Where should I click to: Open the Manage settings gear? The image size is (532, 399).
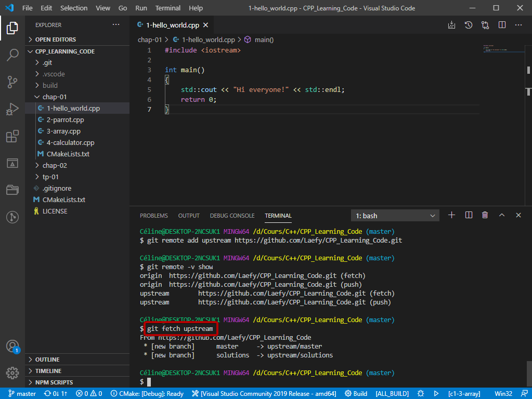12,373
